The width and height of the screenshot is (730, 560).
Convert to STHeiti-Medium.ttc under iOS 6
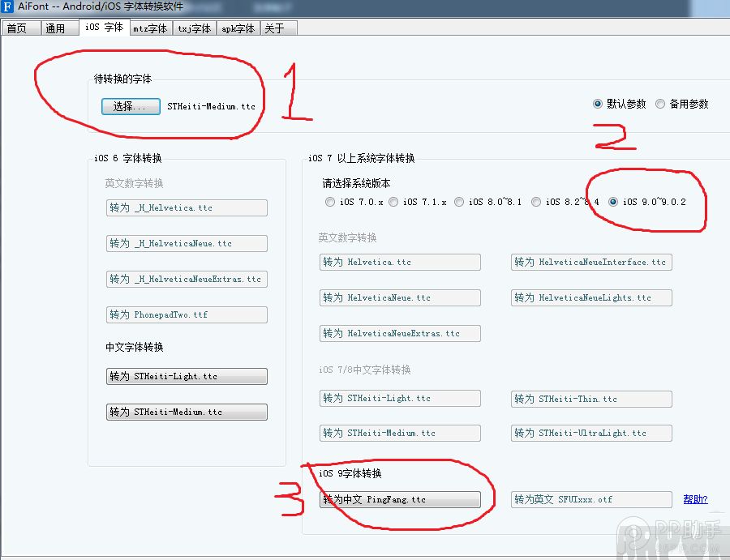tap(187, 412)
